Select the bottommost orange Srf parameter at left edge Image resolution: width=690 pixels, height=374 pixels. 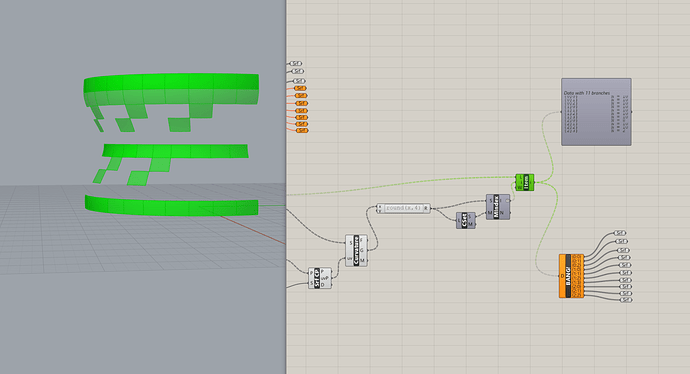[x=302, y=131]
